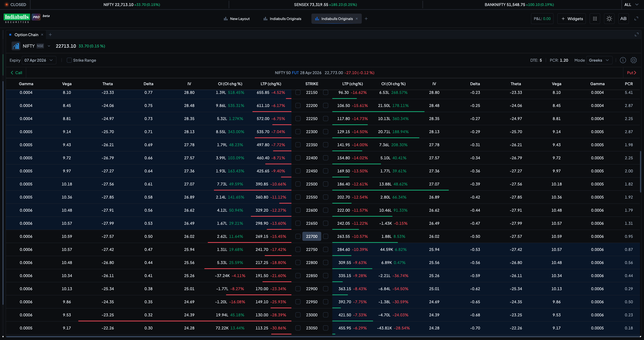Click the P&L: 0.00 button
The image size is (644, 340).
coord(542,19)
